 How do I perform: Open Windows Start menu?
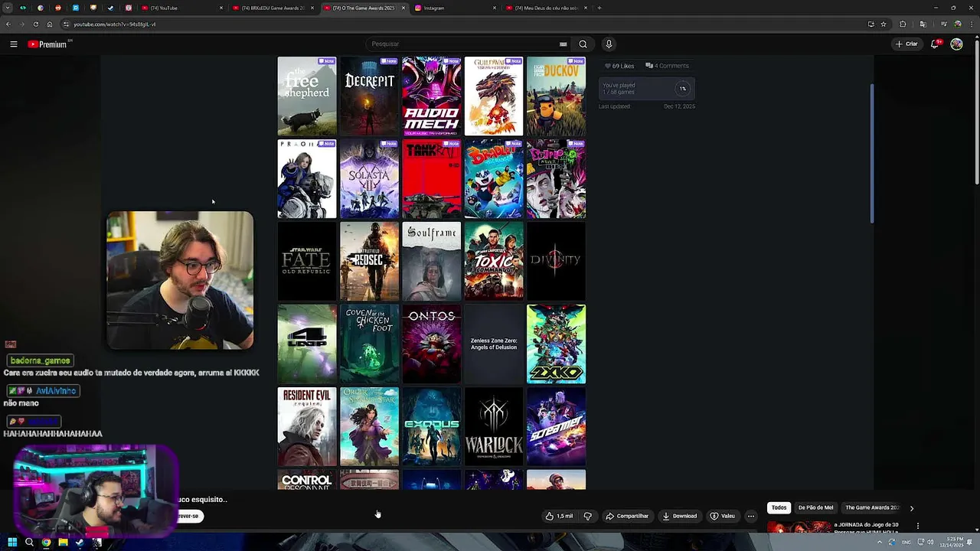tap(12, 543)
